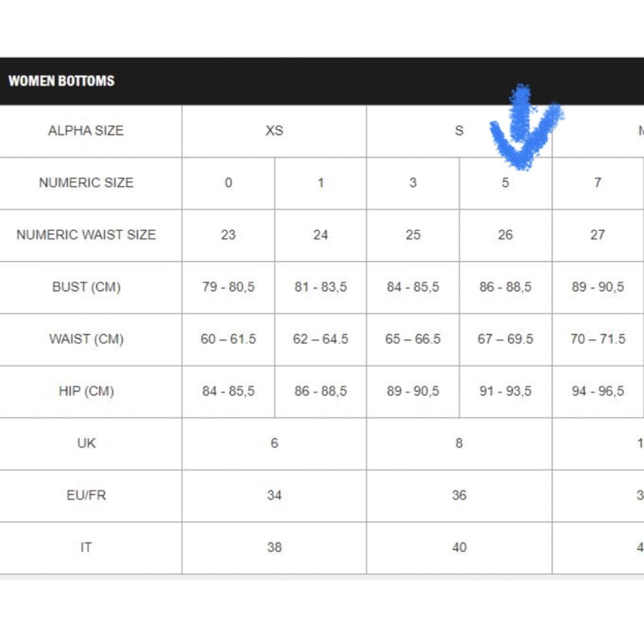This screenshot has height=644, width=644.
Task: Click waist measurement 62 – 64.5
Action: click(321, 339)
